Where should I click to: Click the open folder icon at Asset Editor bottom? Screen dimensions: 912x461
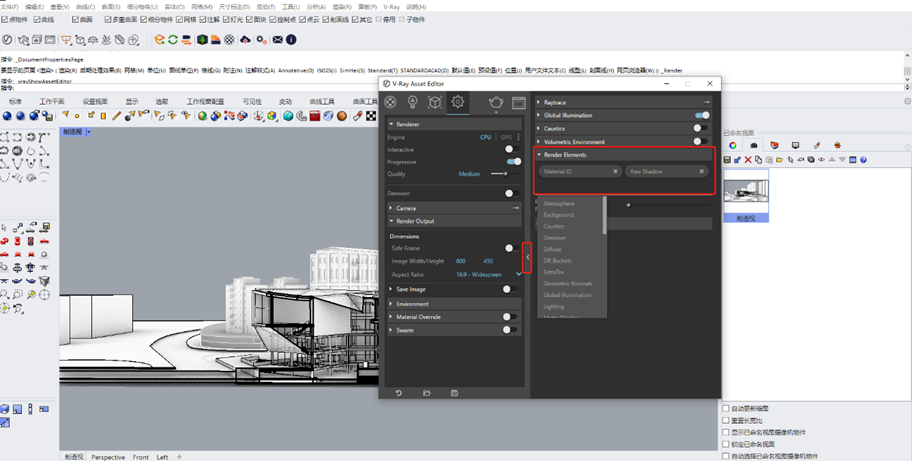426,393
